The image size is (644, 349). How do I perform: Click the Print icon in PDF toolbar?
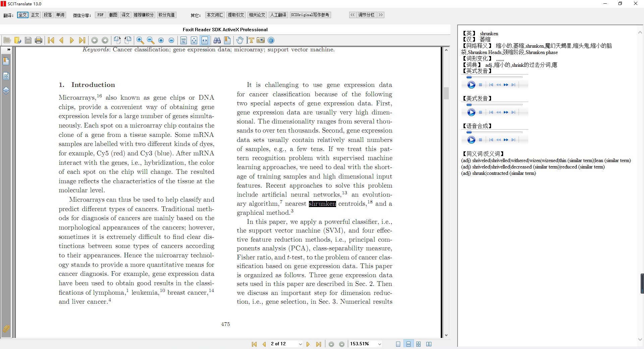(39, 40)
